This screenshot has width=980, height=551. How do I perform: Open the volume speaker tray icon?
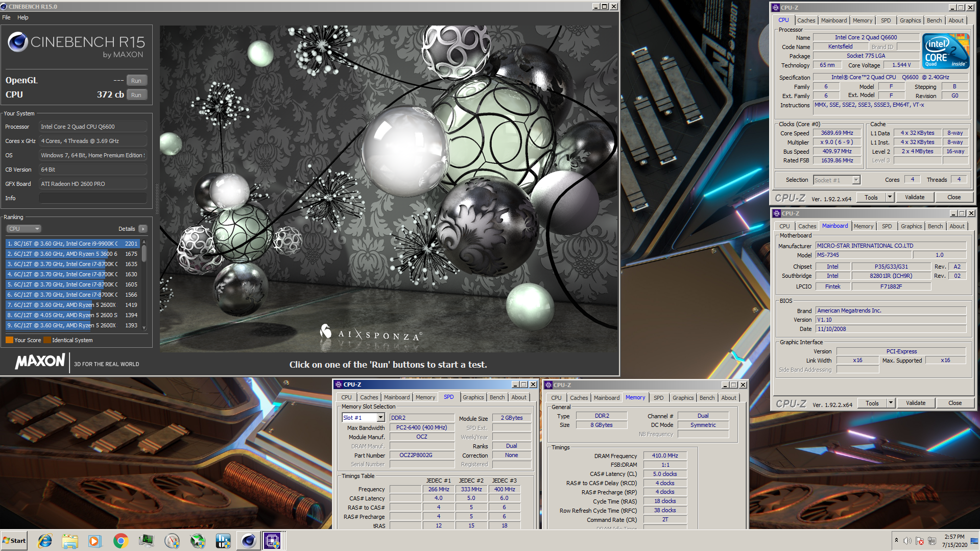(907, 541)
